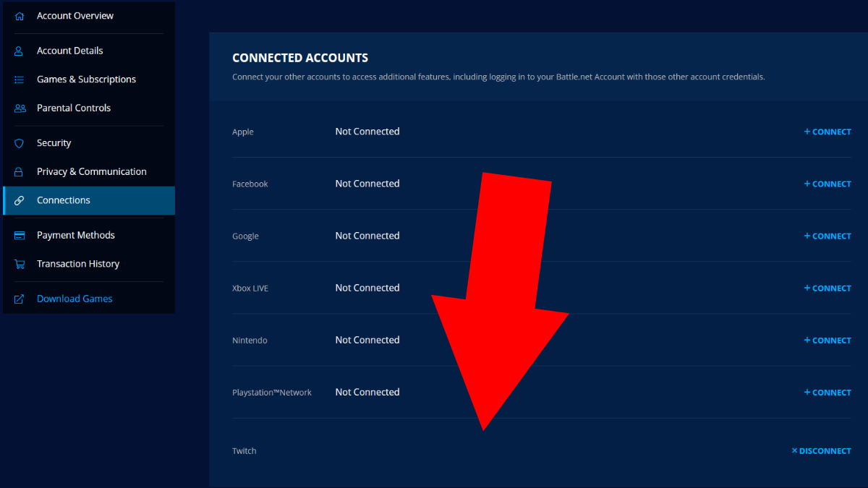Screen dimensions: 868x488
Task: Click the Security shield icon
Action: coord(20,143)
